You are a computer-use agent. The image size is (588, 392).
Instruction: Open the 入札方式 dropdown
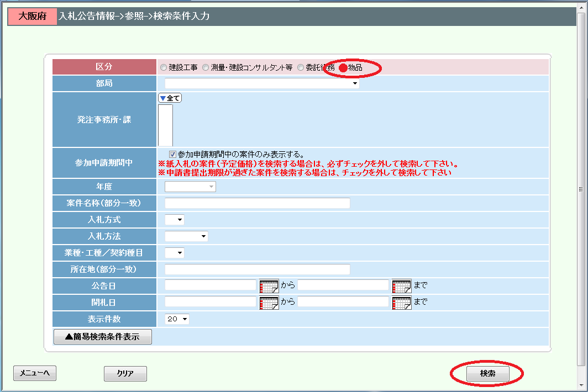coord(175,220)
